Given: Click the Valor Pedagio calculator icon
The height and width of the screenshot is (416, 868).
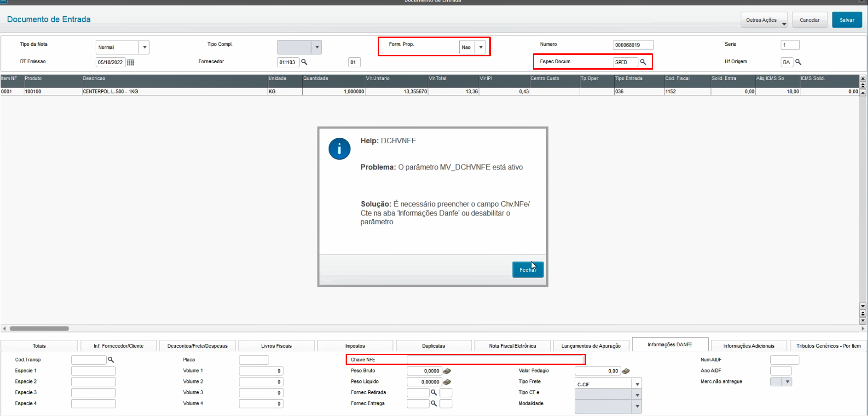Looking at the screenshot, I should [x=626, y=371].
